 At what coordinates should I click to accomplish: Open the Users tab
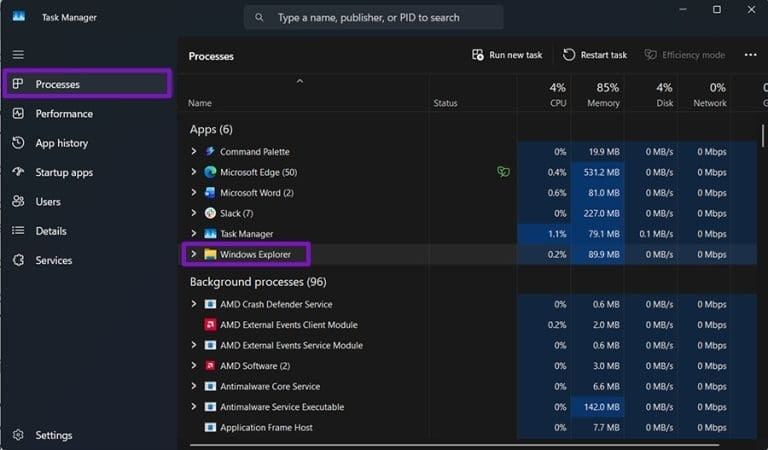point(88,201)
